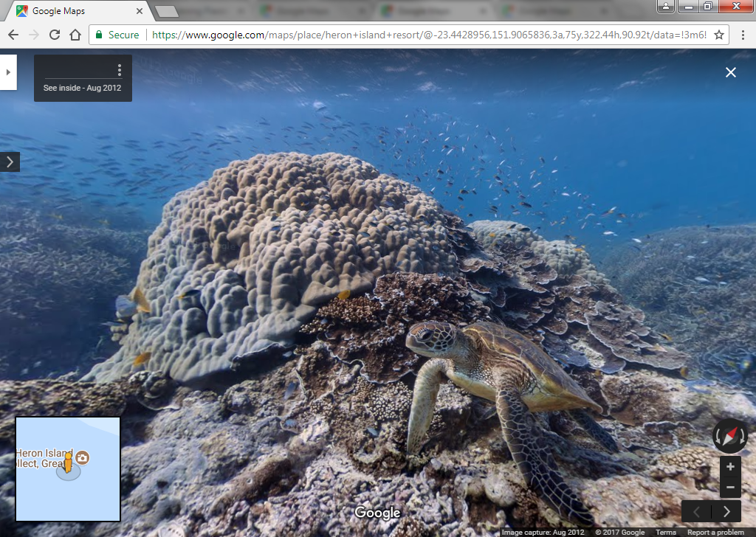
Task: Zoom in with the plus button
Action: (x=730, y=467)
